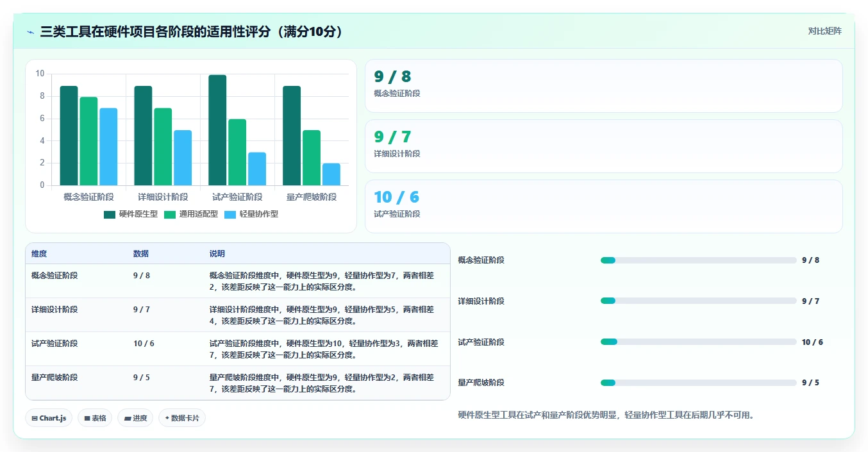This screenshot has width=868, height=452.
Task: Click the 轻量协作型 bar for 概念验证阶段
Action: point(108,147)
